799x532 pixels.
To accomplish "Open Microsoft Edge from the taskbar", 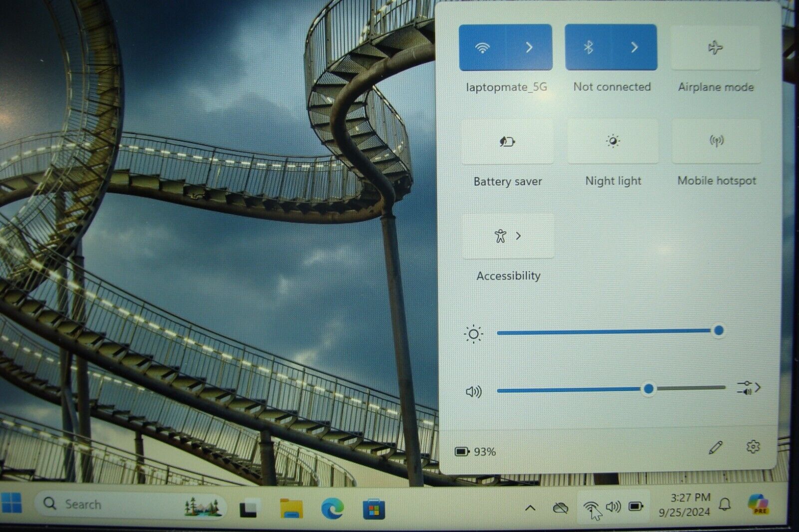I will coord(332,509).
